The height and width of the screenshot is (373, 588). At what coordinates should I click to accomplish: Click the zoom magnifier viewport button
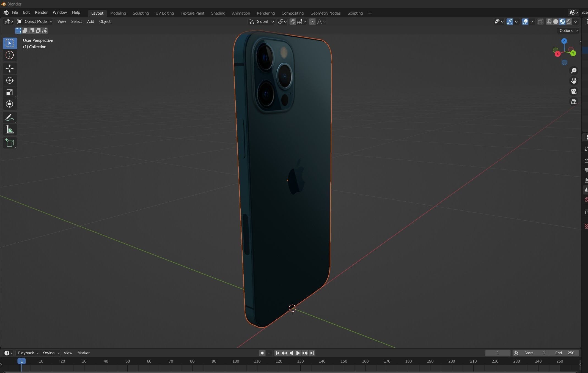pos(573,71)
